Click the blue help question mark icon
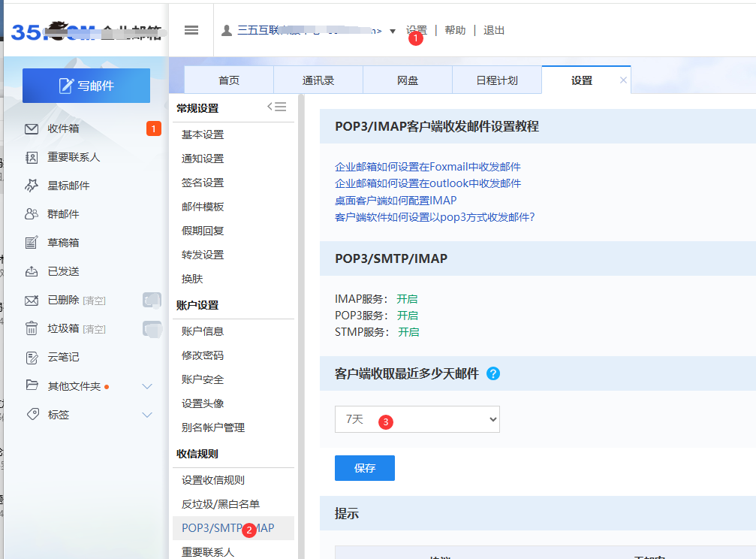The width and height of the screenshot is (756, 559). (493, 373)
